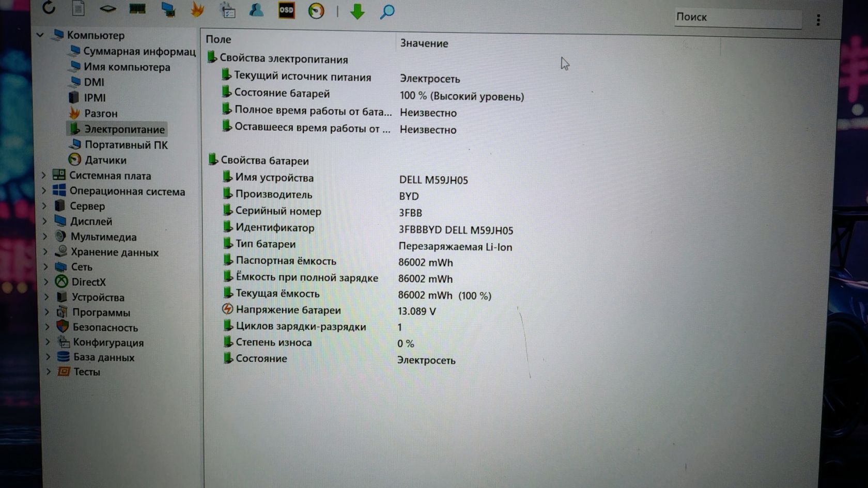
Task: Select the Напряжение батареи row
Action: (x=330, y=310)
